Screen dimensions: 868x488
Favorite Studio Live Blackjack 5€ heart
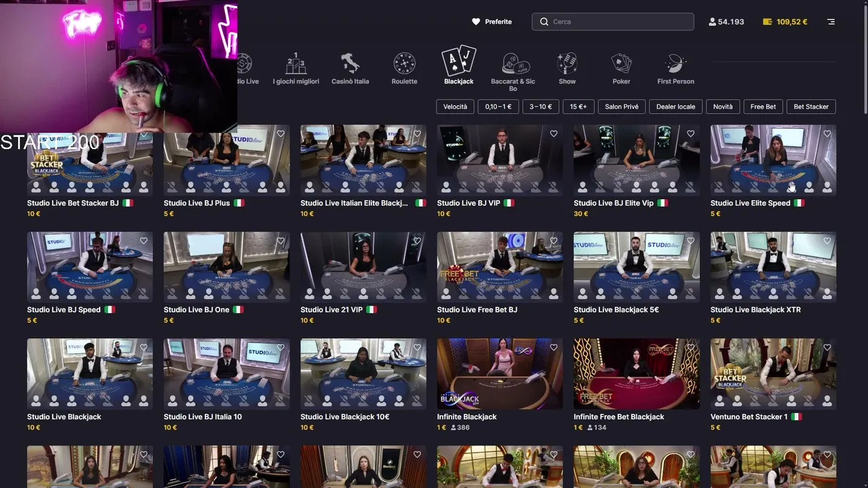point(690,241)
